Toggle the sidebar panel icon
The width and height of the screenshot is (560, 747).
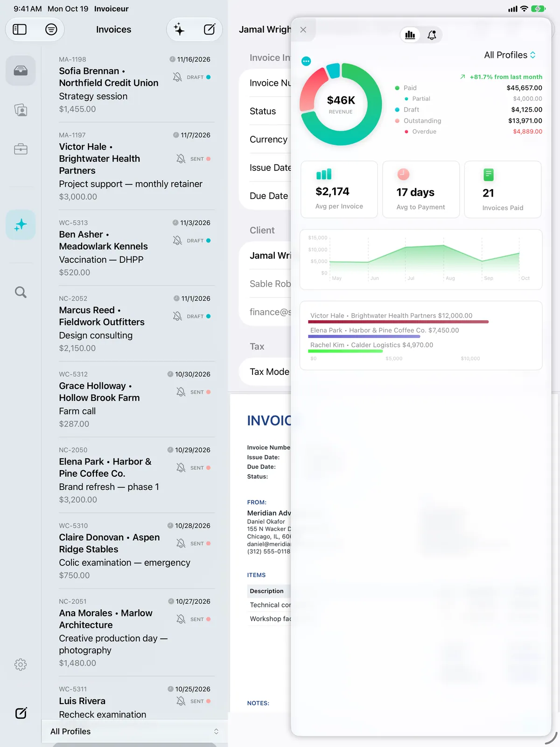click(x=20, y=29)
